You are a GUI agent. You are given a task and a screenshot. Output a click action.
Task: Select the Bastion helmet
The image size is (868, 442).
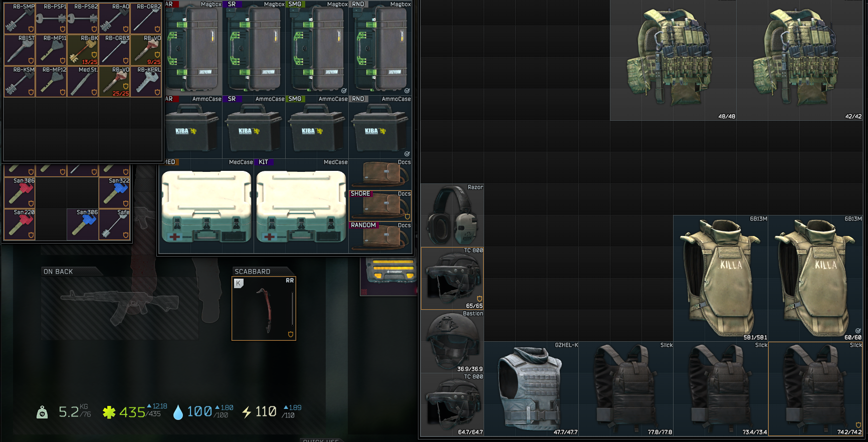coord(453,342)
